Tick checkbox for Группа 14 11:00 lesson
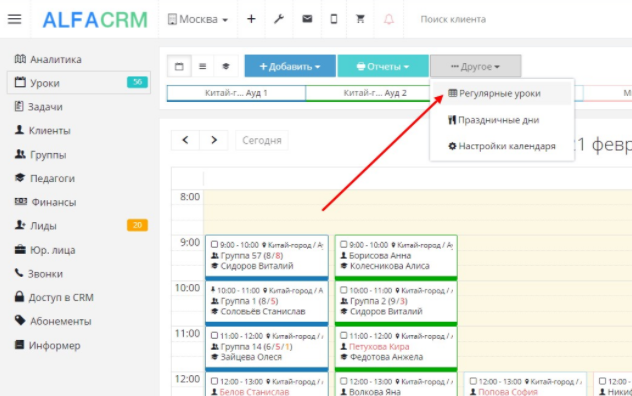The height and width of the screenshot is (396, 632). tap(214, 336)
